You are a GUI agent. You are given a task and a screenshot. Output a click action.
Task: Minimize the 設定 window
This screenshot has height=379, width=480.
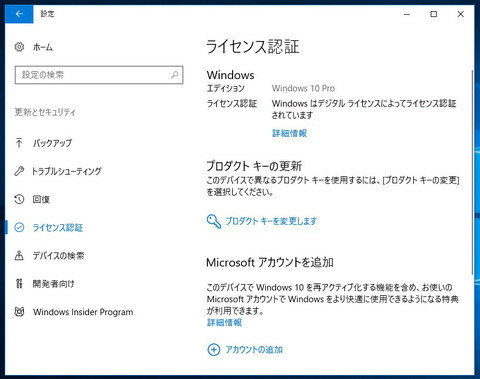[x=407, y=14]
